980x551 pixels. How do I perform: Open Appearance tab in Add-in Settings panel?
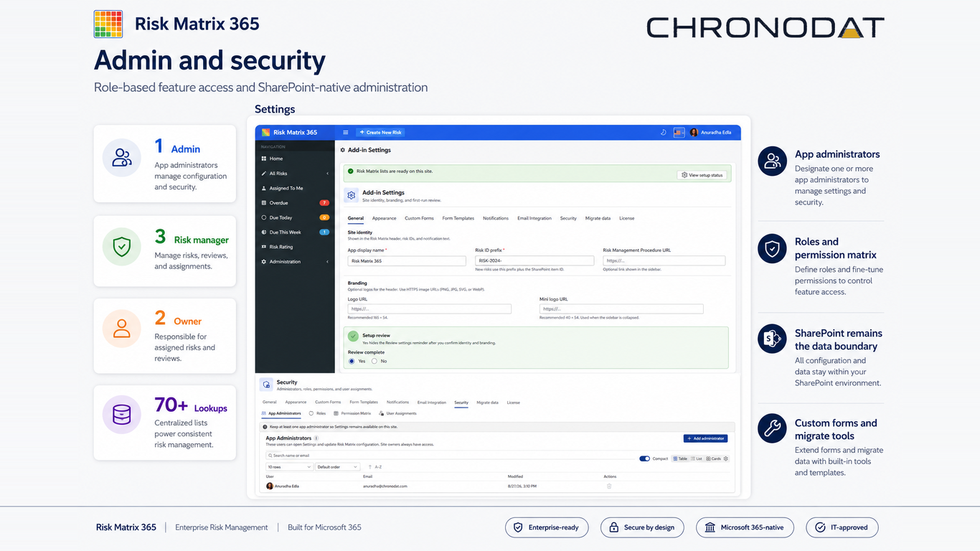click(x=384, y=218)
